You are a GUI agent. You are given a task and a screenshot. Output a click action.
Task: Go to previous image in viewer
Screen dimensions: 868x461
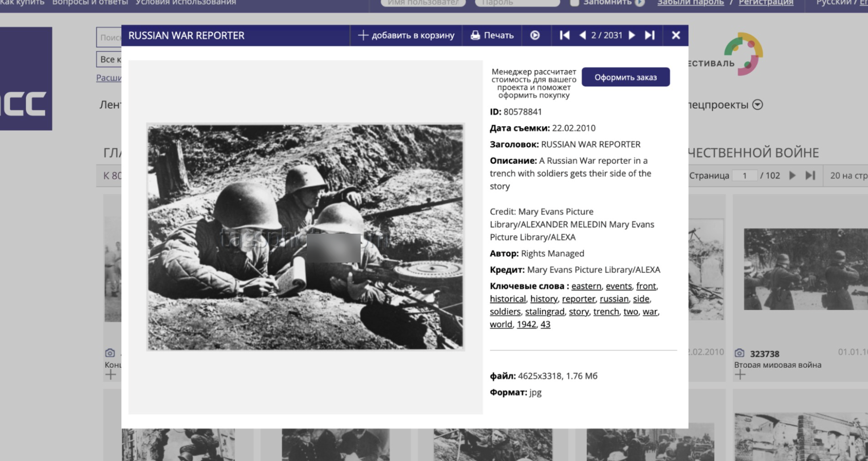tap(582, 36)
